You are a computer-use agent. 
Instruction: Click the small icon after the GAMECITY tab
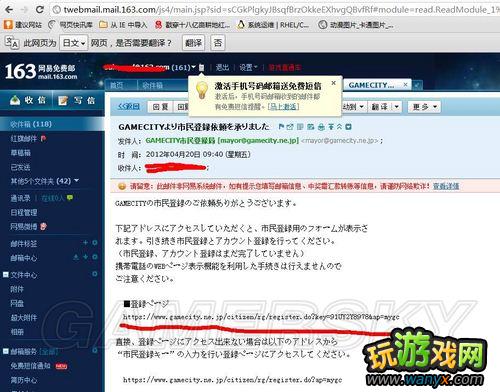point(418,85)
